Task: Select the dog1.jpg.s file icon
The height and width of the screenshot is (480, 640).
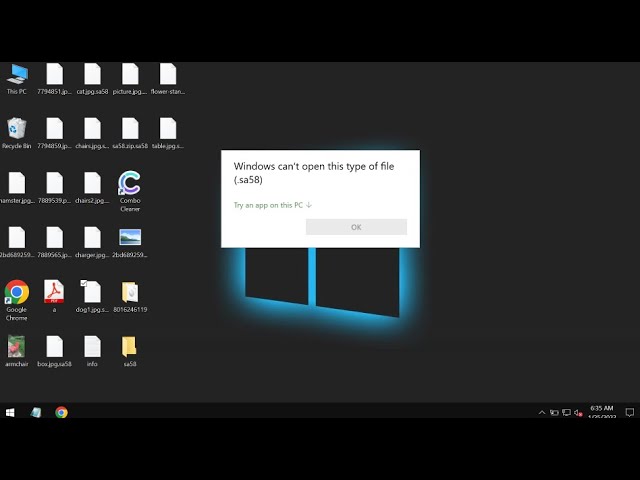Action: [93, 292]
